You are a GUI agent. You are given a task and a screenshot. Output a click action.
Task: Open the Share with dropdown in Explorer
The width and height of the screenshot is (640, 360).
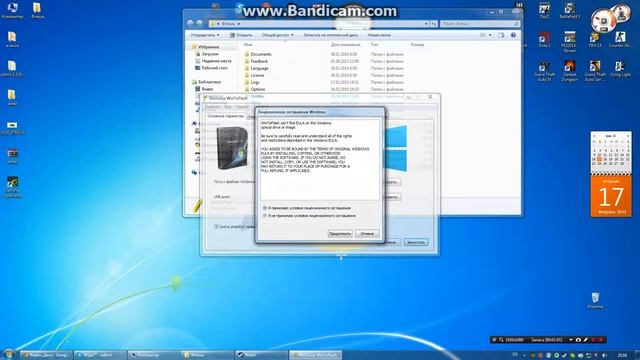pos(277,35)
